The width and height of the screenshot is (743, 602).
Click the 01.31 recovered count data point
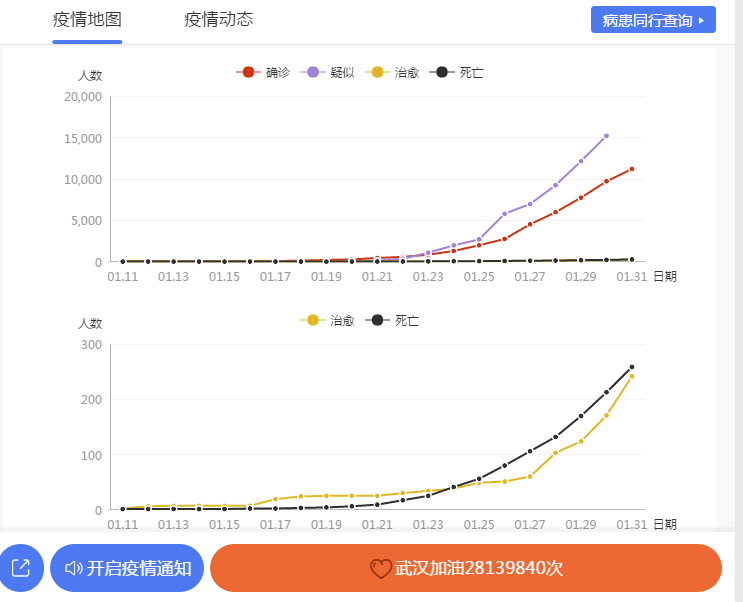(632, 376)
